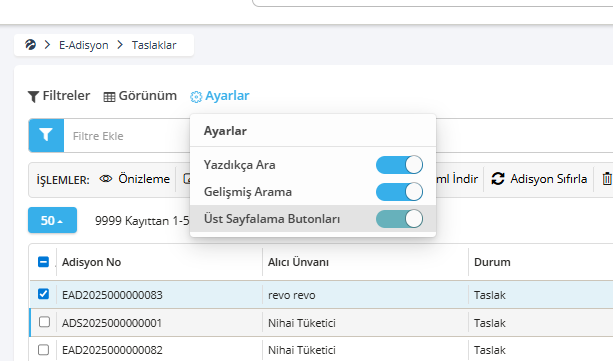Click the gear icon next to Ayarlar
Viewport: 613px width, 361px height.
coord(196,97)
